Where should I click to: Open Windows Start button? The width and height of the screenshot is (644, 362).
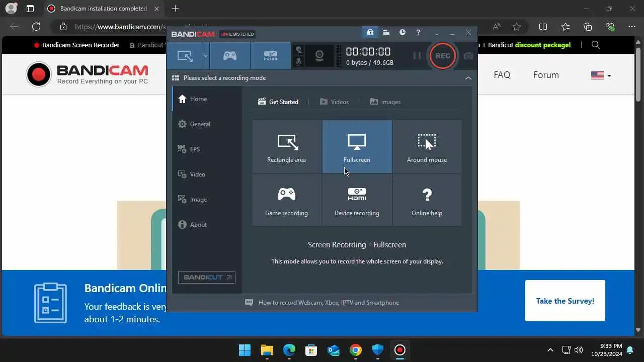[245, 350]
